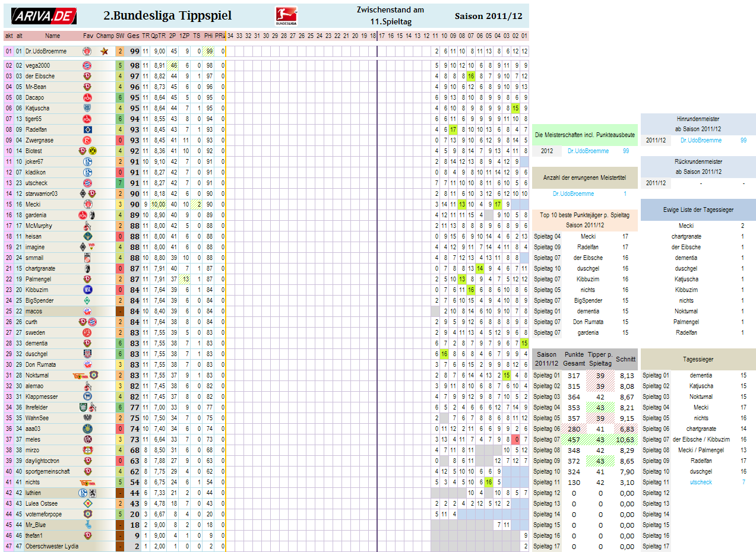
Task: Click the club logo in Mecki's row
Action: point(87,205)
